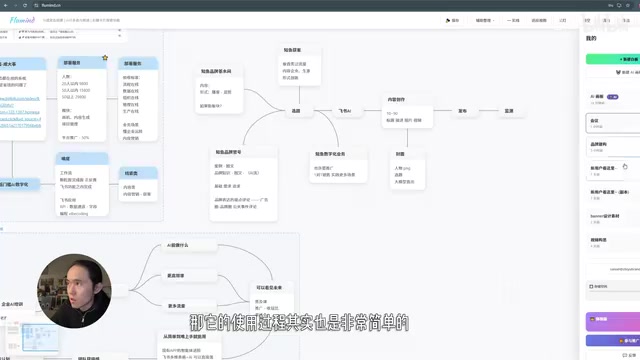Open the 反馈 feedback chat icon
The height and width of the screenshot is (360, 640).
click(x=624, y=355)
